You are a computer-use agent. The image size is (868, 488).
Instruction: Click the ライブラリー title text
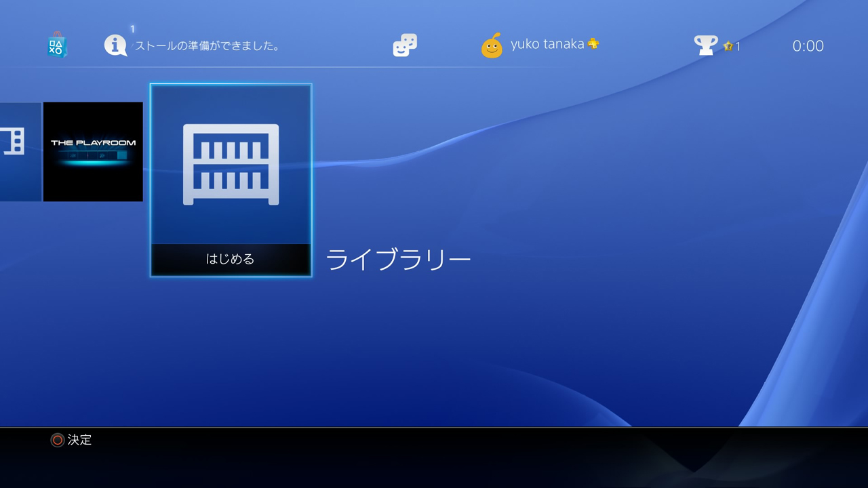pyautogui.click(x=400, y=258)
